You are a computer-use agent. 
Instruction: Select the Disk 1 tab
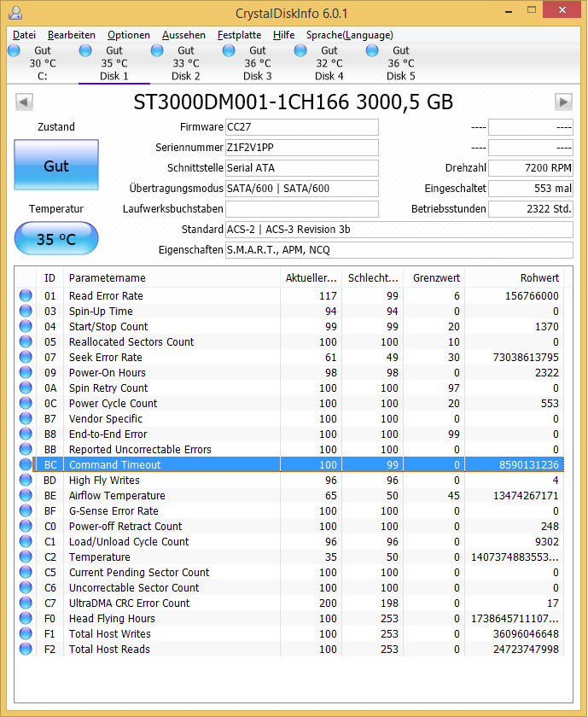(x=114, y=63)
